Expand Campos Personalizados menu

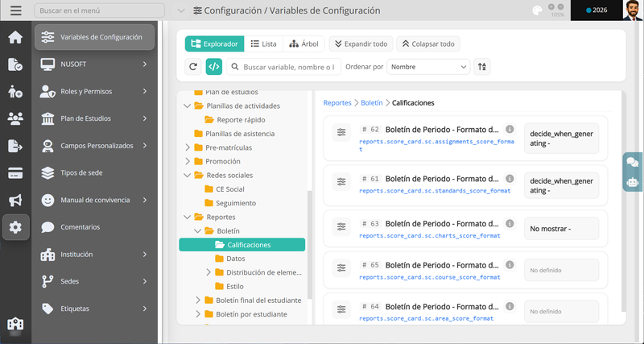[94, 146]
